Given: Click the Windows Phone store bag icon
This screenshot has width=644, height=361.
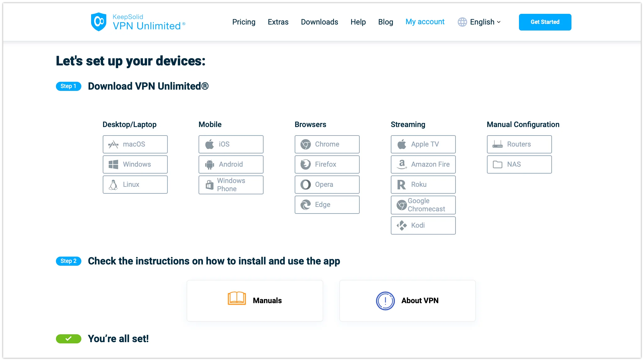Looking at the screenshot, I should pos(210,185).
